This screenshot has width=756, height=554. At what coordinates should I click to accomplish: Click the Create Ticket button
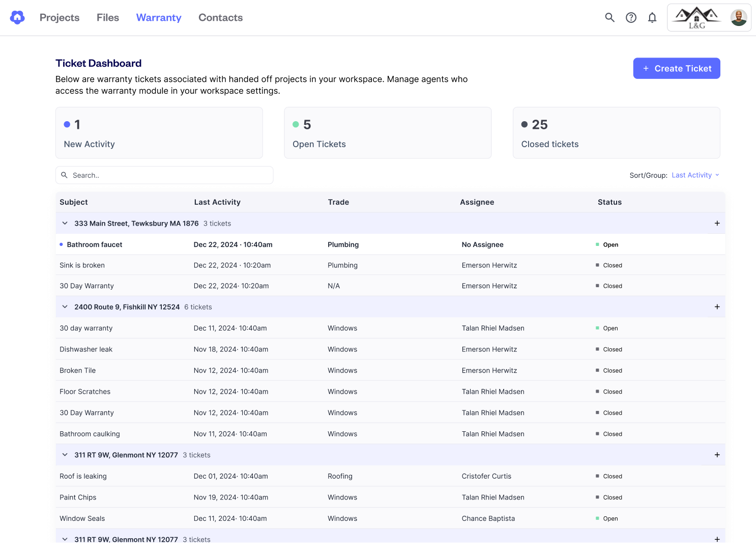677,68
